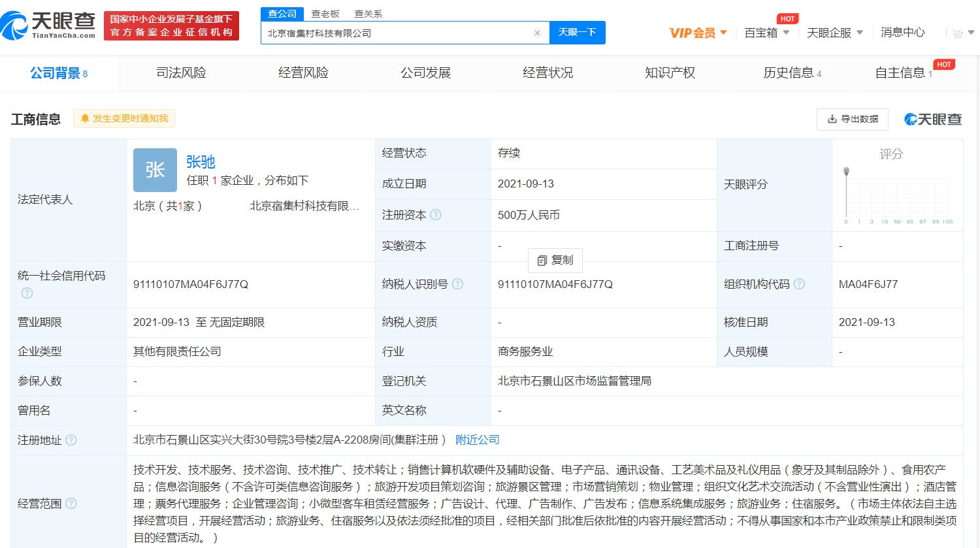Open the 自主信息 tab
This screenshot has height=548, width=980.
pyautogui.click(x=904, y=73)
